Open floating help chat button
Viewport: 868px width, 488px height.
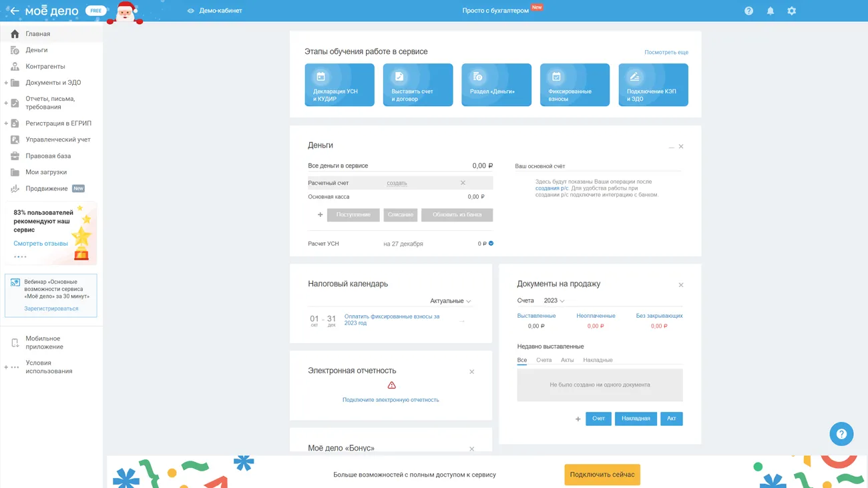pos(841,434)
